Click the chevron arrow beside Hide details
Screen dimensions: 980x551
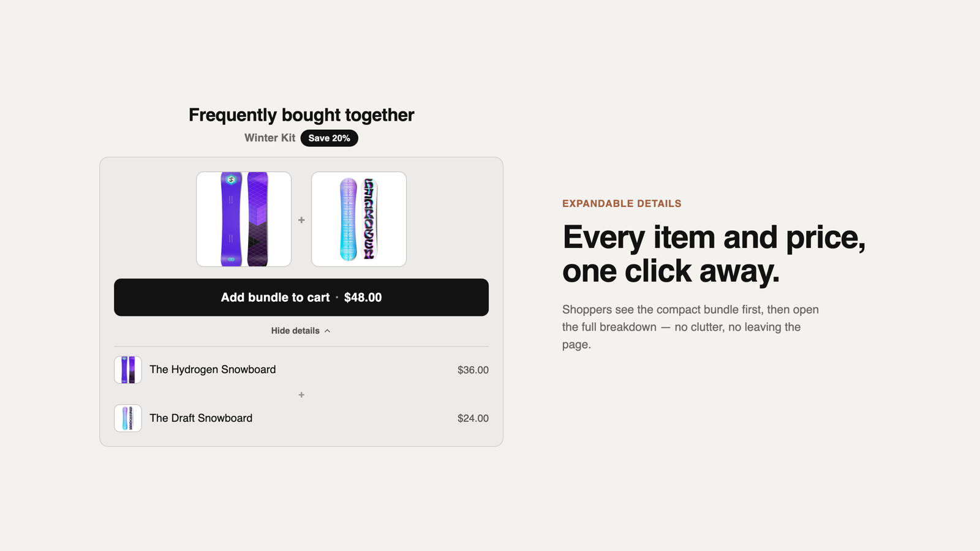(x=328, y=331)
